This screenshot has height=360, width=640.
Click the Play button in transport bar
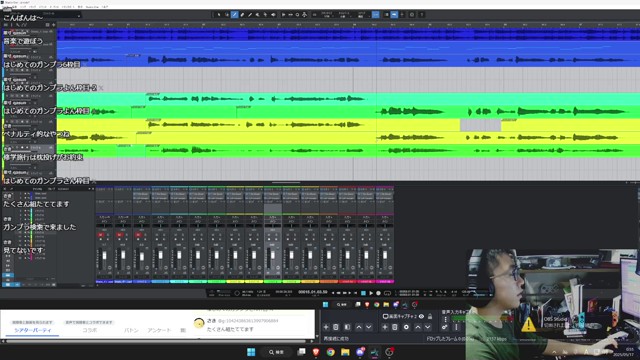(x=371, y=293)
